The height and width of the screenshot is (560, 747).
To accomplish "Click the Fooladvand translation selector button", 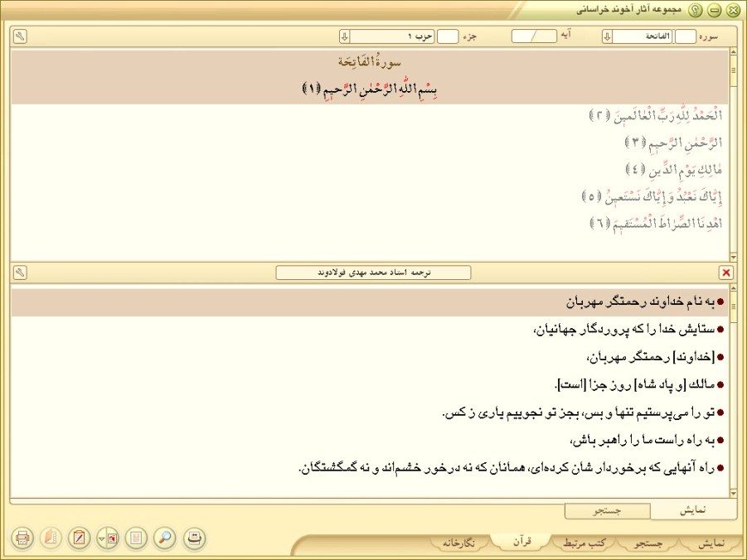I will [373, 273].
